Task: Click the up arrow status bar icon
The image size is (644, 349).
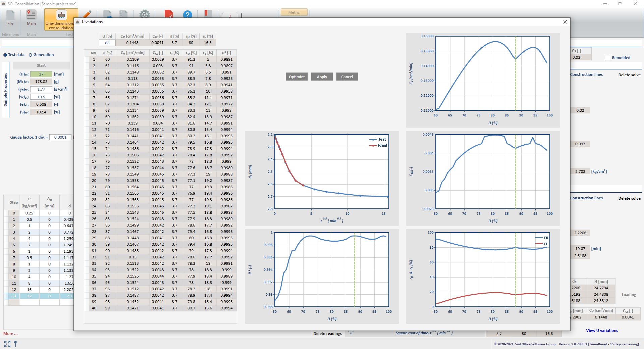Action: [x=15, y=344]
